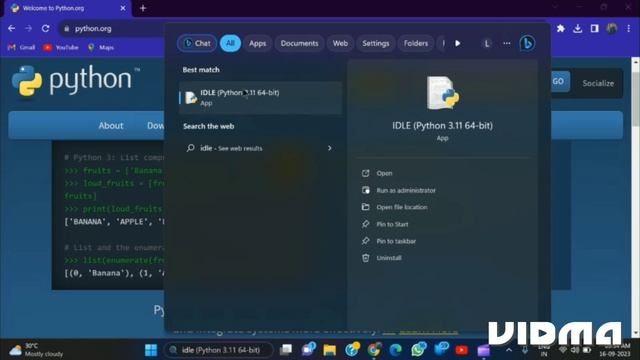Open the Chrome profile avatar
640x360 pixels.
[x=611, y=28]
